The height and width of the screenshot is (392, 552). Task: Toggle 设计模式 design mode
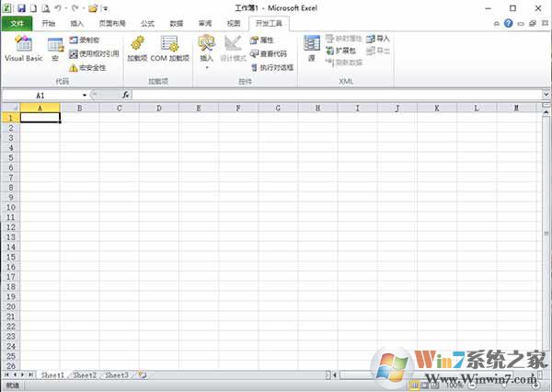coord(233,49)
